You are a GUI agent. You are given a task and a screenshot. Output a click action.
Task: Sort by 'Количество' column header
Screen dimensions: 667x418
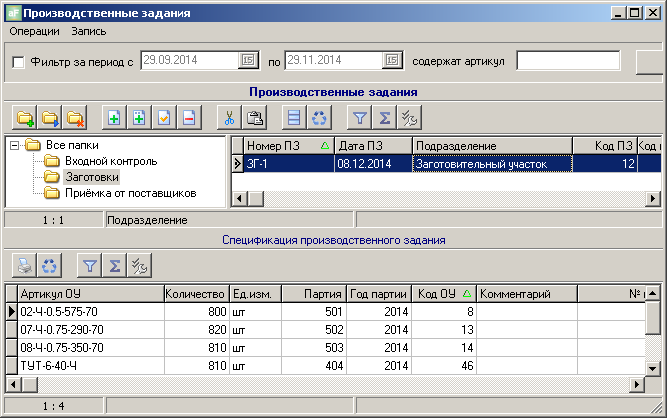(195, 294)
